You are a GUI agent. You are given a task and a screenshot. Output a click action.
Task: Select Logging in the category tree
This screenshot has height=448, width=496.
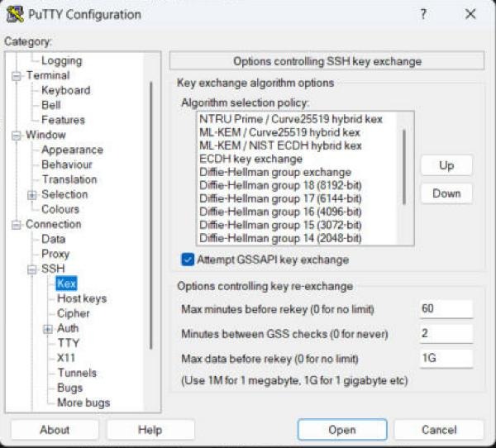[62, 60]
